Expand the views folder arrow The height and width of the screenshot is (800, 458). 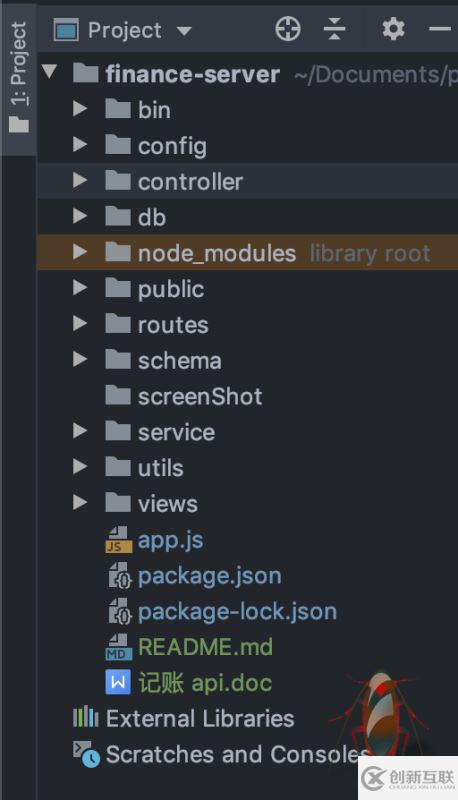click(80, 502)
